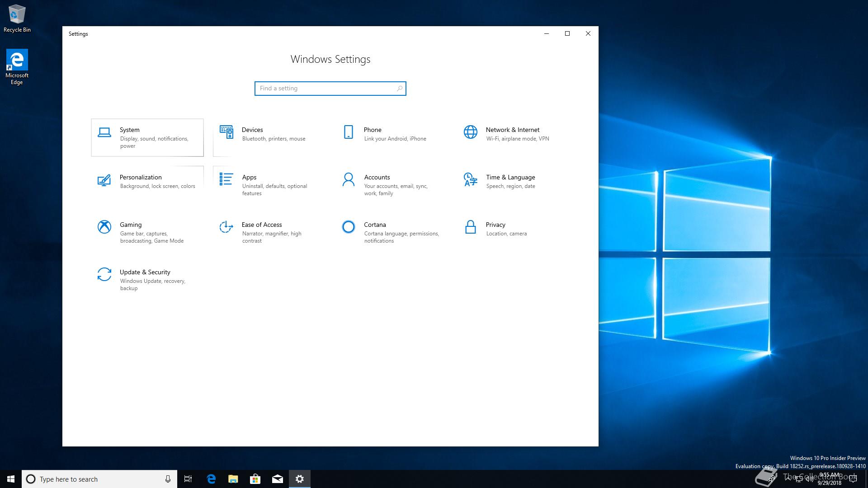Viewport: 868px width, 488px height.
Task: Select the Accounts category title
Action: click(x=377, y=177)
